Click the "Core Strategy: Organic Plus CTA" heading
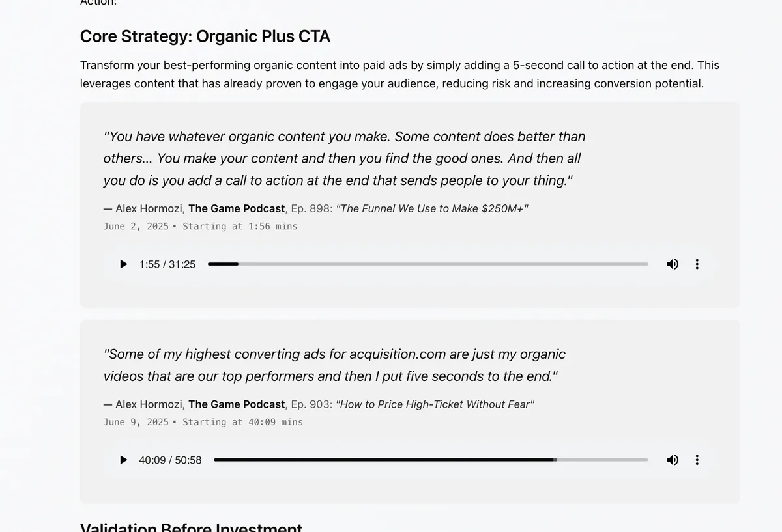The image size is (782, 532). tap(205, 36)
